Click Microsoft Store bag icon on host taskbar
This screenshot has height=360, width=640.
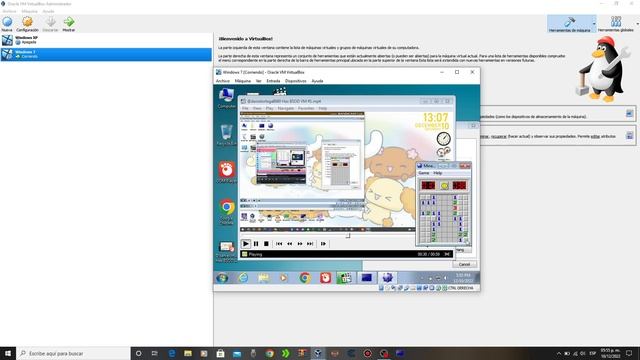220,353
